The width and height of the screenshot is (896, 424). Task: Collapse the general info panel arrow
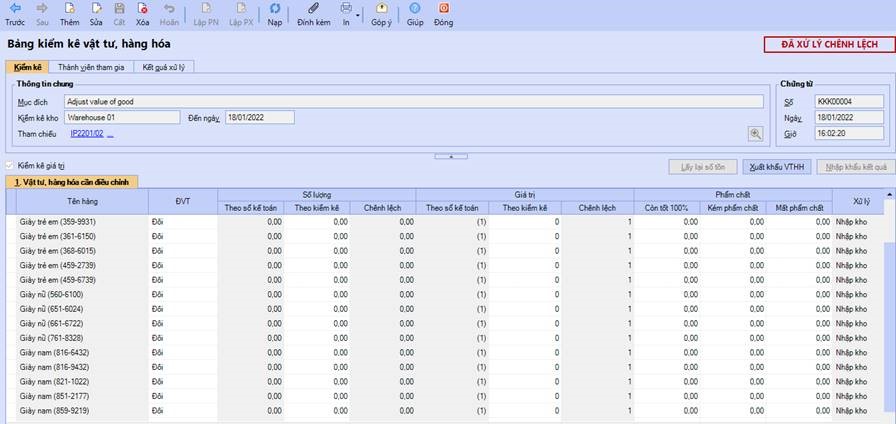(451, 156)
